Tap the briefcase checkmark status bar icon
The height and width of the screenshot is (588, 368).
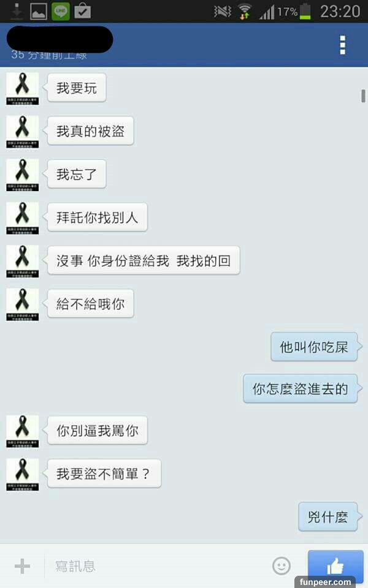point(83,11)
